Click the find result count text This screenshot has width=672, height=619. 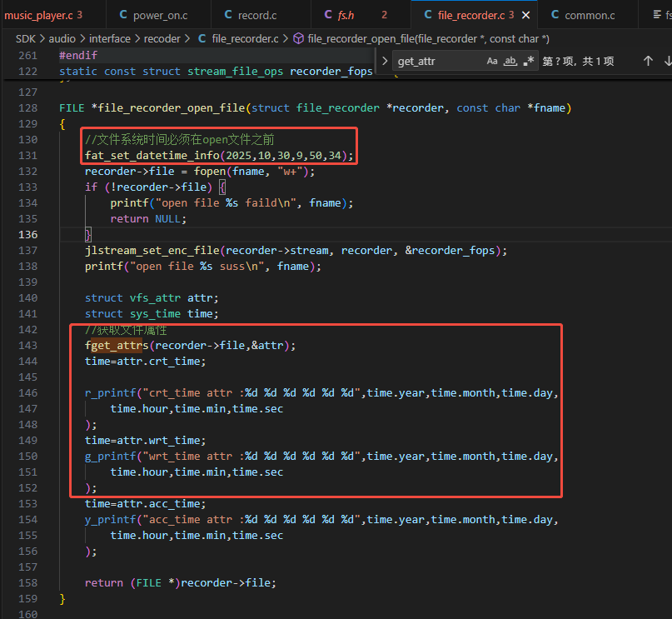(578, 62)
